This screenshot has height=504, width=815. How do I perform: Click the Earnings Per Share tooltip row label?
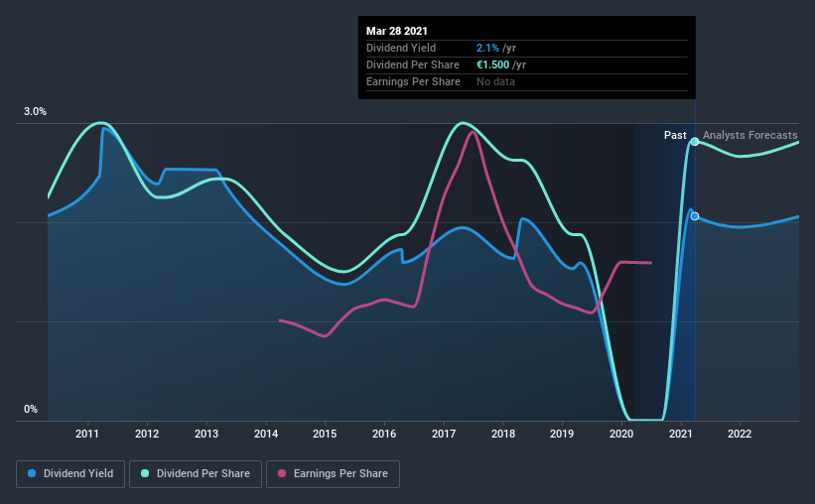pos(413,81)
